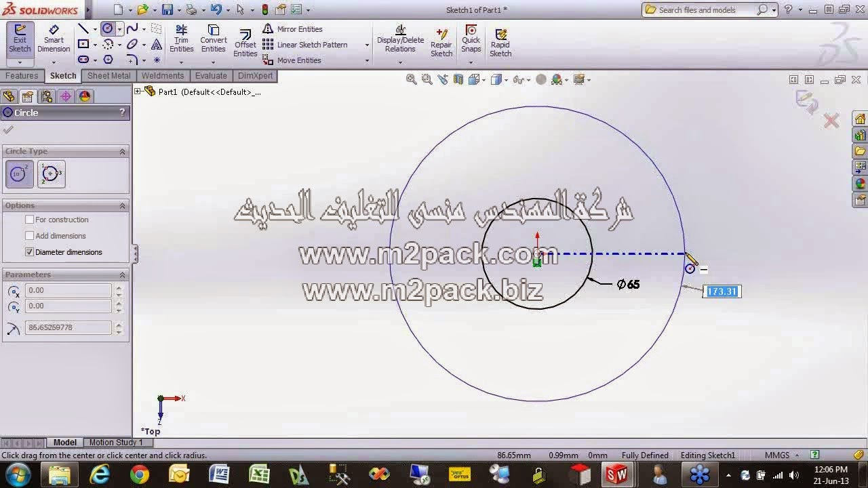This screenshot has width=868, height=488.
Task: Click Rapid Sketch
Action: (x=500, y=43)
